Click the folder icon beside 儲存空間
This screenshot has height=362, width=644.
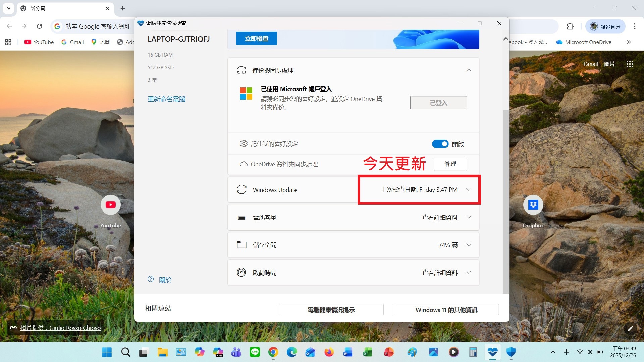pos(242,245)
